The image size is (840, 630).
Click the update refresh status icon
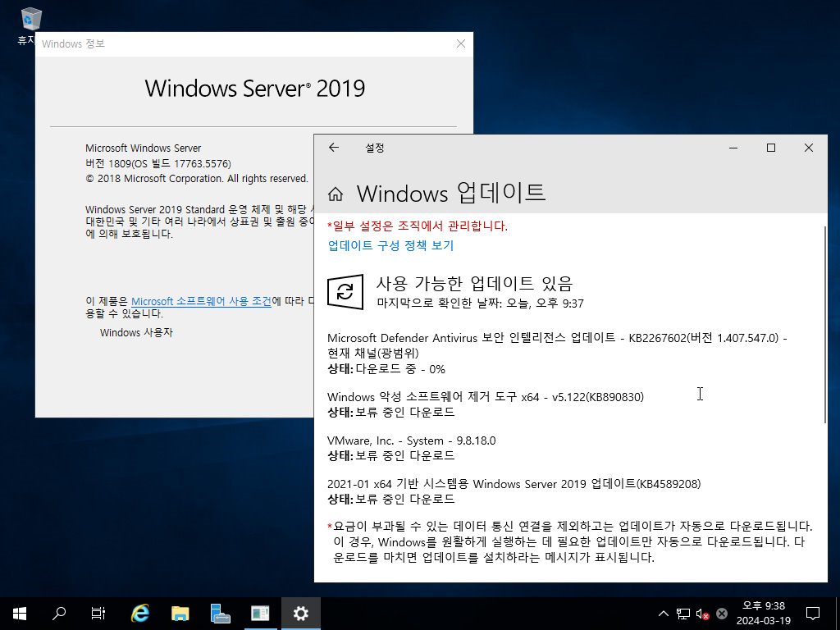345,291
